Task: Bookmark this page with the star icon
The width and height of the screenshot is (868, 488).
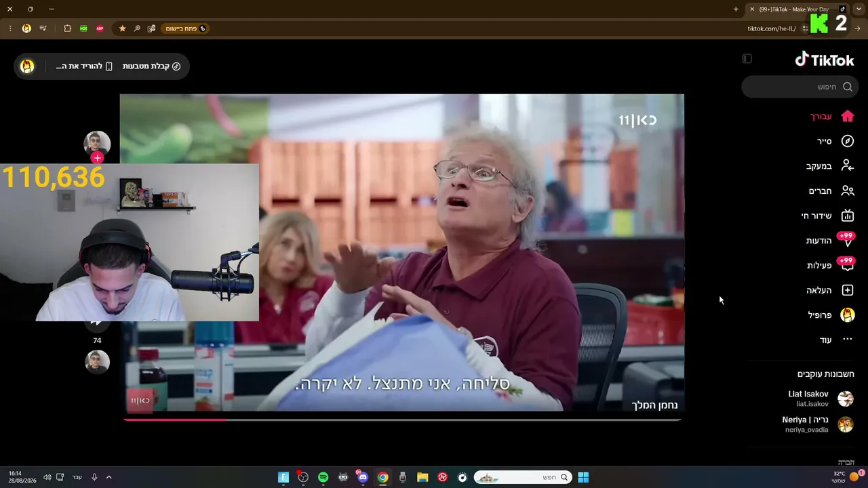Action: point(122,28)
